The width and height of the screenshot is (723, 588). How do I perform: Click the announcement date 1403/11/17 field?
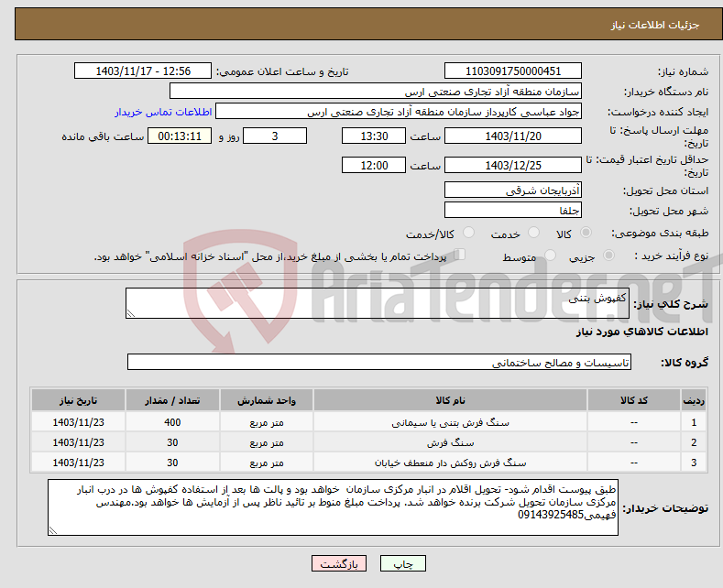click(x=142, y=71)
